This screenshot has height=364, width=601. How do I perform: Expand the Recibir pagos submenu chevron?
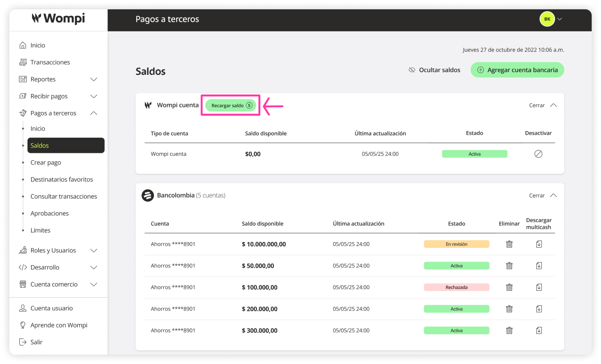pos(94,96)
